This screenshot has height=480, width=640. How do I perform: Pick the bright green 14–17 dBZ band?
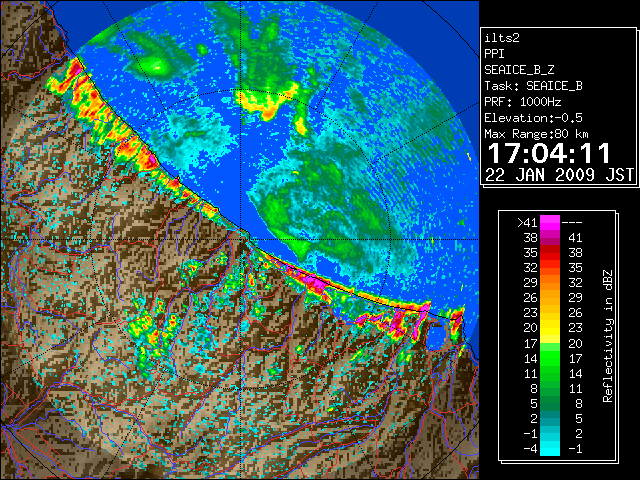[550, 358]
